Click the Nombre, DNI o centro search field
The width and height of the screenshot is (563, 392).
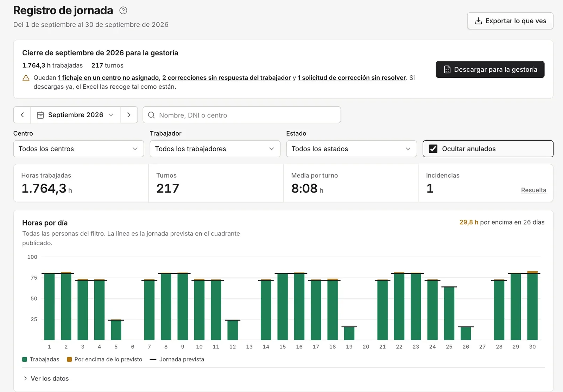click(242, 115)
